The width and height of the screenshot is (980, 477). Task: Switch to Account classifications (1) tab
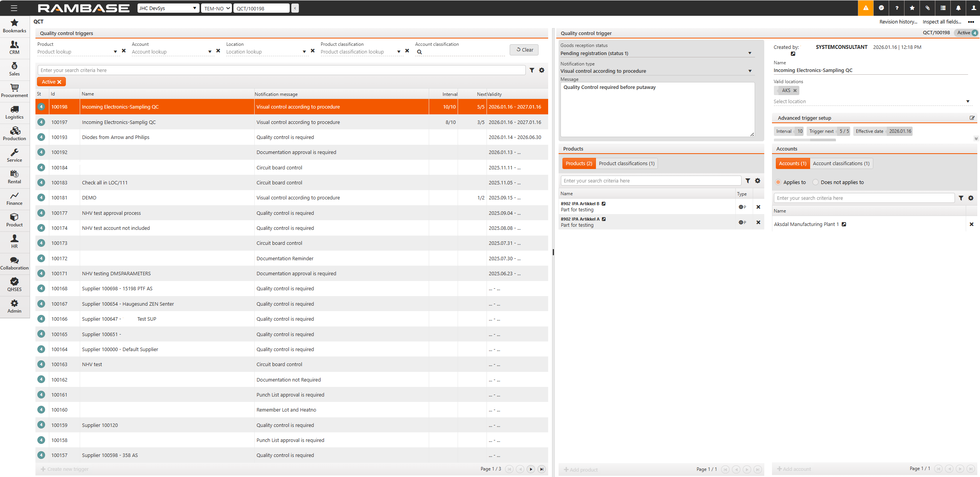pyautogui.click(x=841, y=164)
